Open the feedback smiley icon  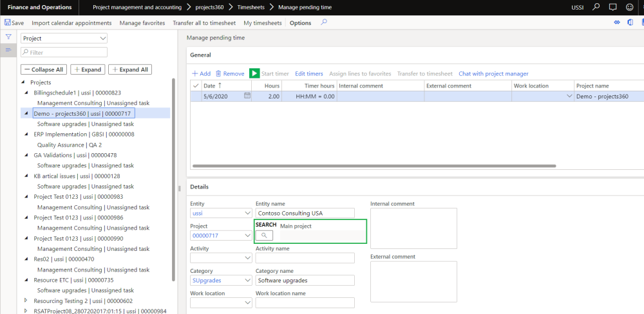coord(629,7)
